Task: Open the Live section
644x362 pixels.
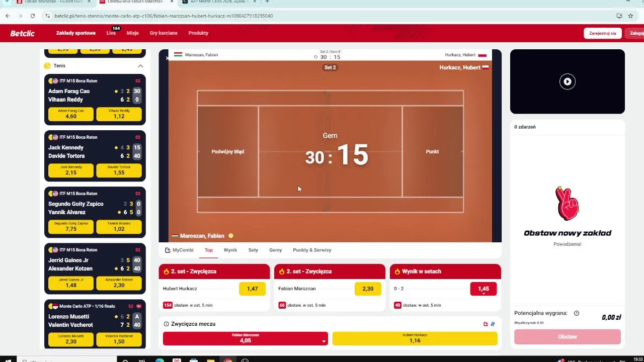Action: (x=111, y=33)
